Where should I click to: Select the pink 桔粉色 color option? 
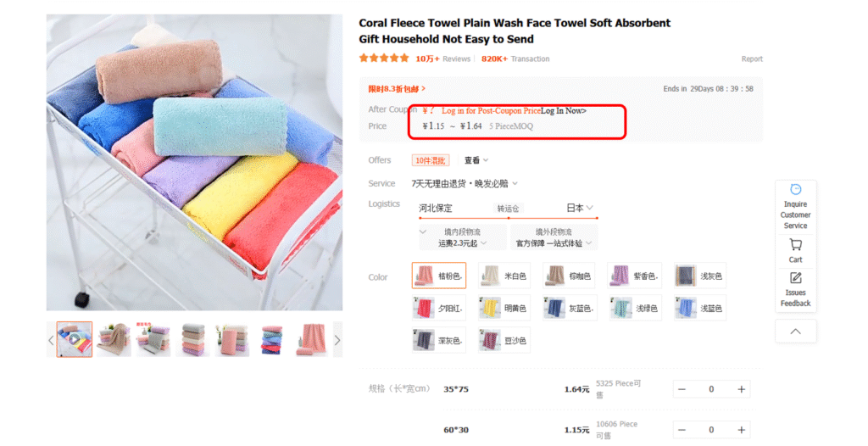[439, 276]
